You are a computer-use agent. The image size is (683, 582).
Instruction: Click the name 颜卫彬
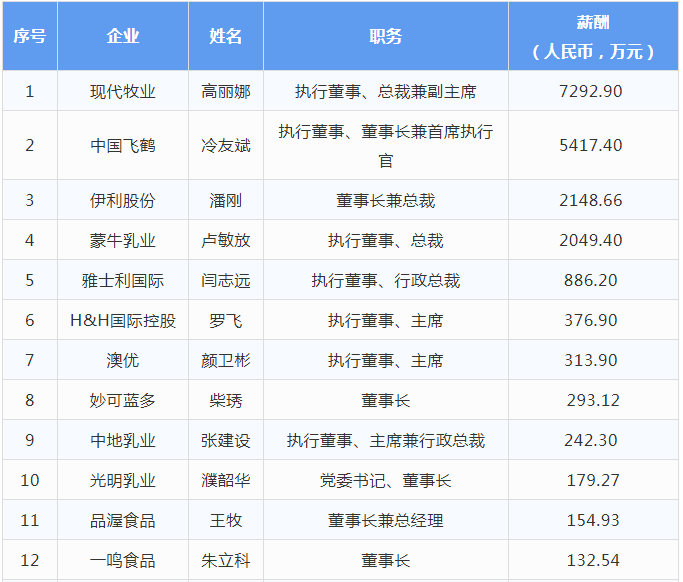tap(226, 360)
